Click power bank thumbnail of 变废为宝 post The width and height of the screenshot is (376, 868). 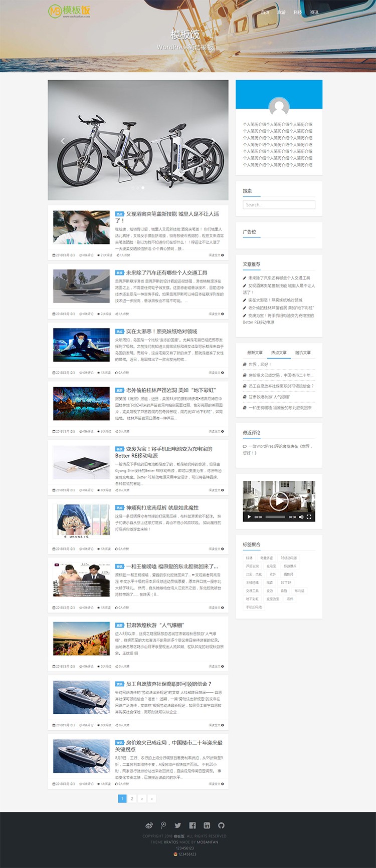pos(81,462)
